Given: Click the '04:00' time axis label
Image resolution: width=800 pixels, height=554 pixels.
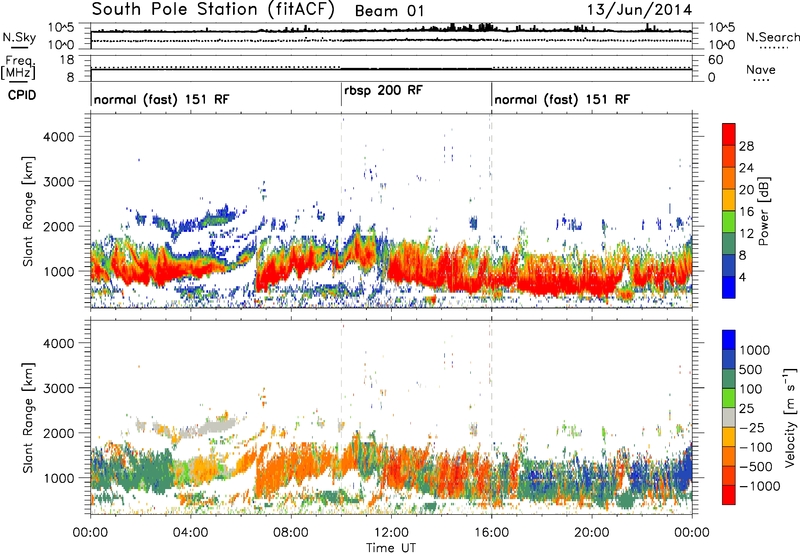Looking at the screenshot, I should pos(190,533).
